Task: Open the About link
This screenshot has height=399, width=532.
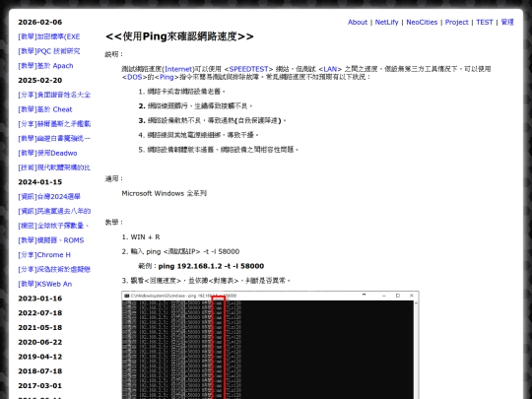Action: click(x=358, y=22)
